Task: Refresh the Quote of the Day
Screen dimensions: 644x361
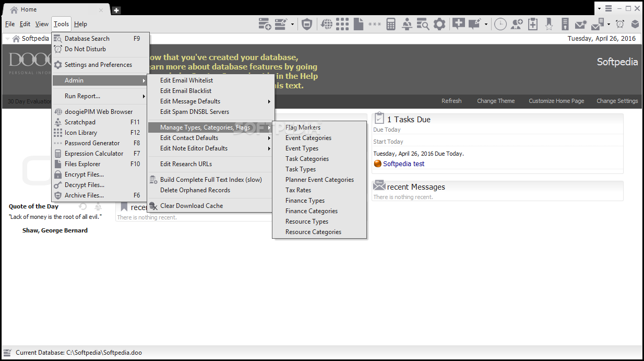Action: pos(82,206)
